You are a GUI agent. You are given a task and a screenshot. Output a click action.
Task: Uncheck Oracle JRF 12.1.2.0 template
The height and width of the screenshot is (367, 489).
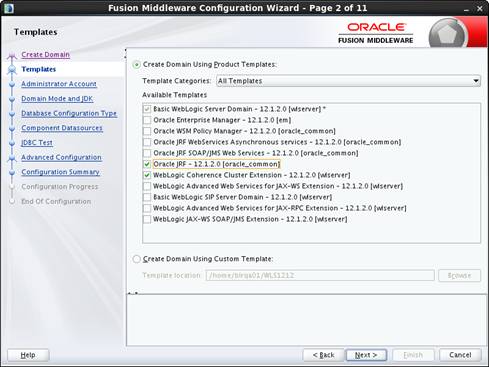click(147, 164)
